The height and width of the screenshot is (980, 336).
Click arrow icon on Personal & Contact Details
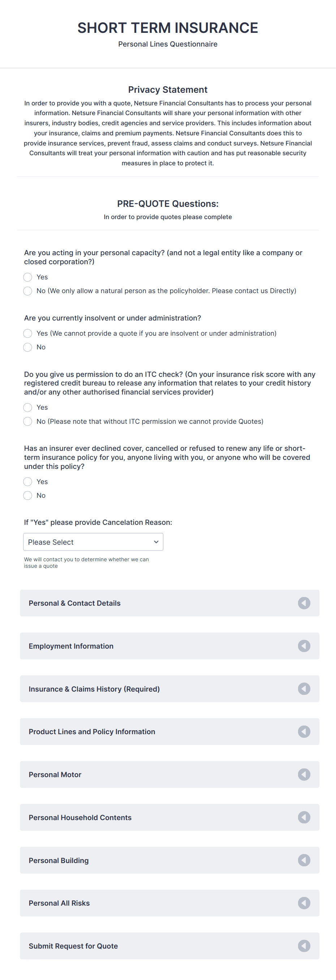pyautogui.click(x=303, y=603)
